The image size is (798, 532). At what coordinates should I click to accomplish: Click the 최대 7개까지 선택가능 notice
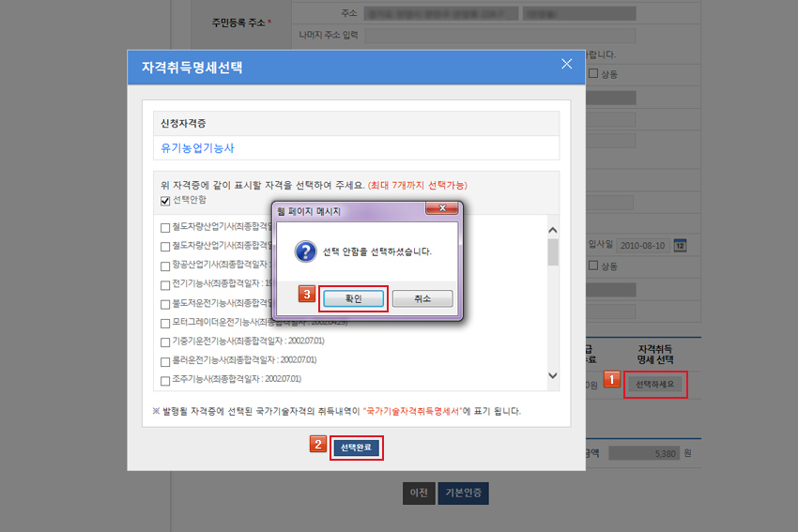(418, 185)
